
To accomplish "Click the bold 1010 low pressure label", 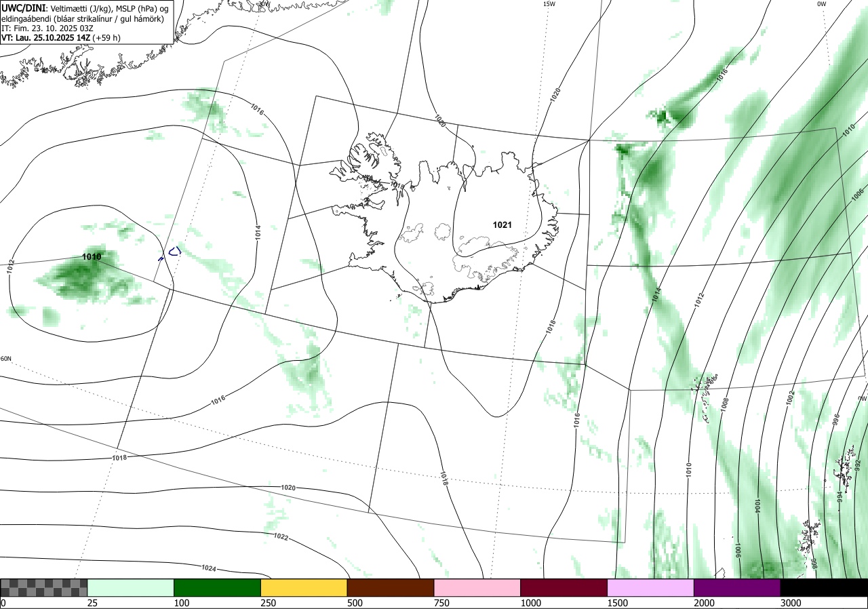I will (92, 257).
